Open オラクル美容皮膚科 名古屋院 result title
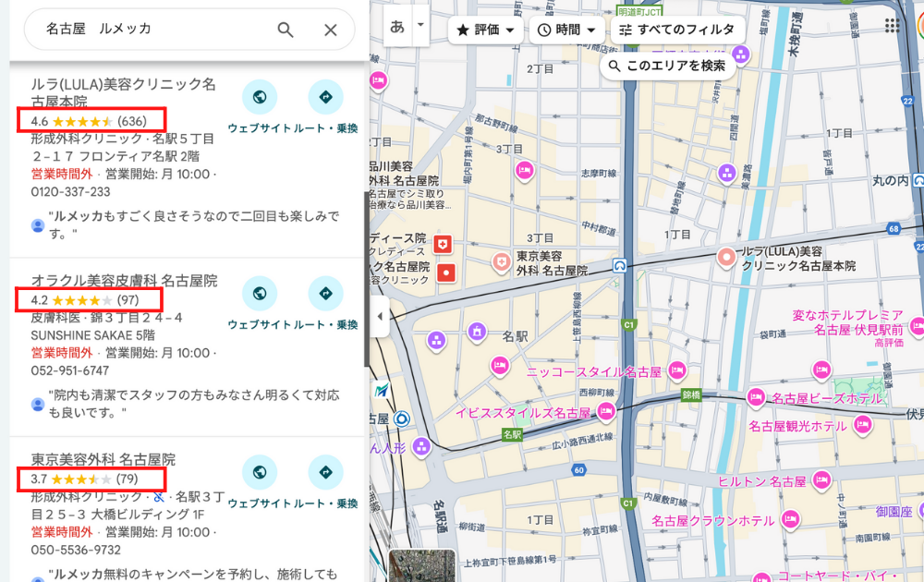 [125, 281]
